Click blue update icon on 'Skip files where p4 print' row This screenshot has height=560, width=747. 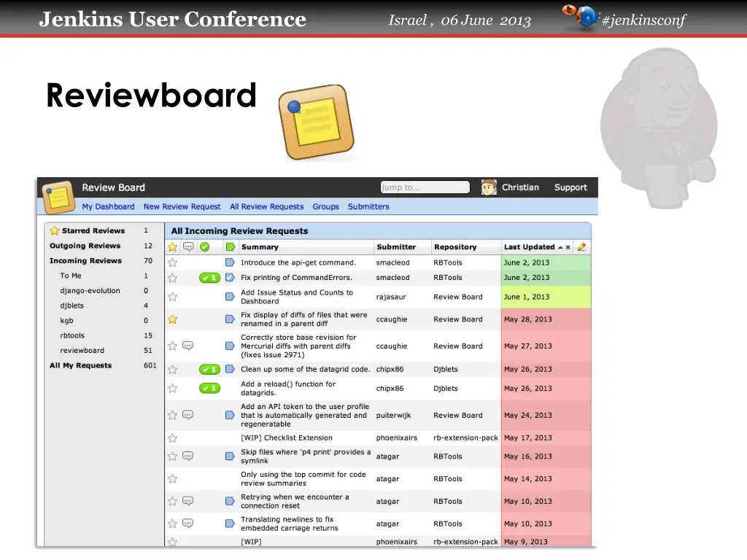[x=230, y=456]
